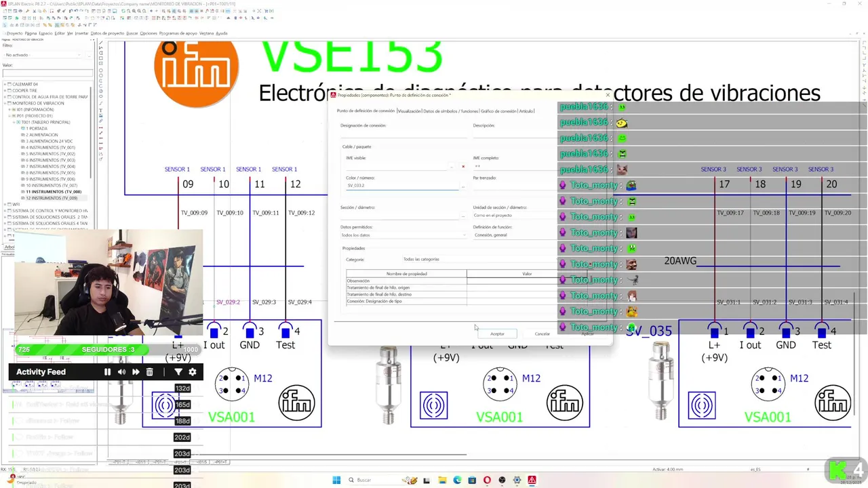Screen dimensions: 868x488
Task: Open browse button next to IME visible
Action: tap(452, 166)
